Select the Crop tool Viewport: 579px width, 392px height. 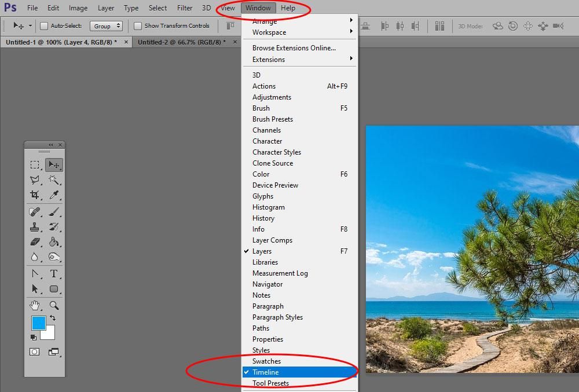coord(35,195)
